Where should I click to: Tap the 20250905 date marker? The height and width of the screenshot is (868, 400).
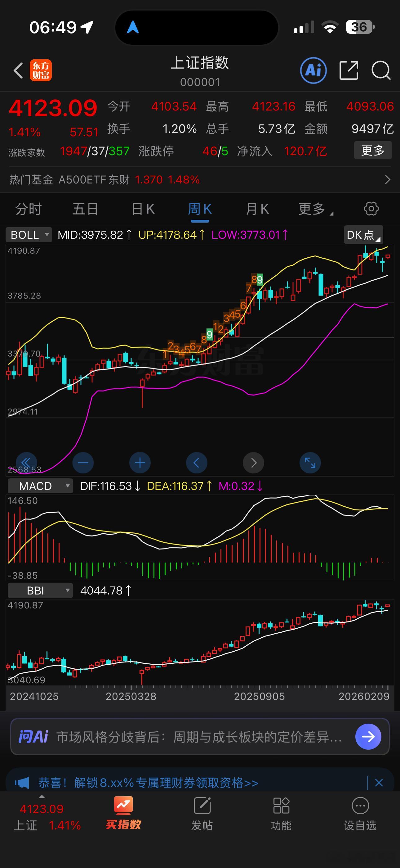click(259, 696)
